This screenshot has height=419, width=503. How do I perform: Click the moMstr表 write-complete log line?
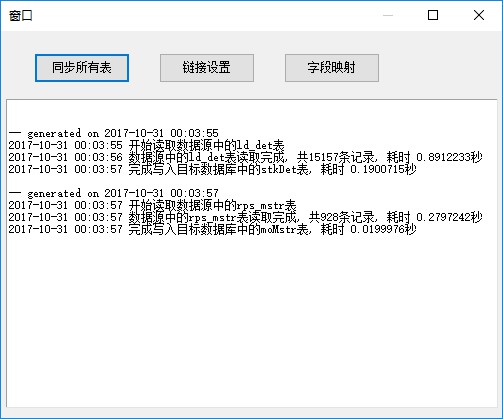coord(212,229)
